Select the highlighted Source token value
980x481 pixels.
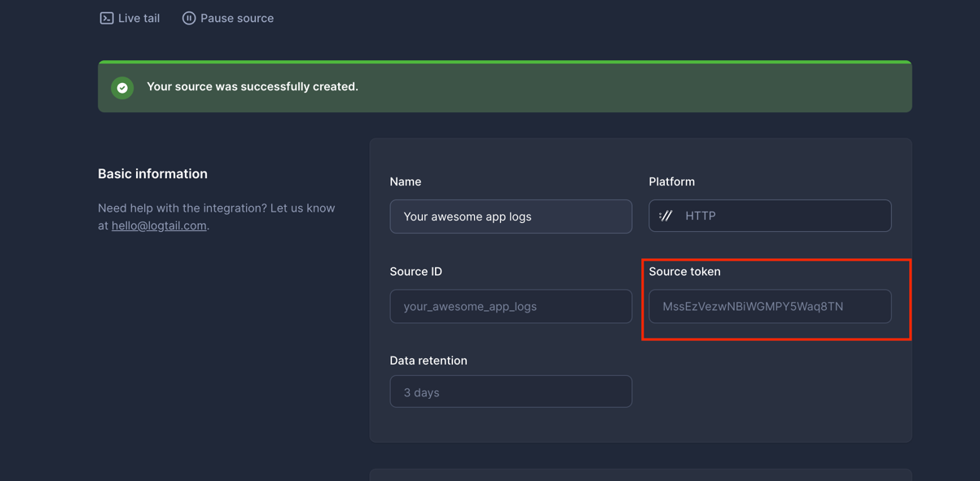[770, 306]
